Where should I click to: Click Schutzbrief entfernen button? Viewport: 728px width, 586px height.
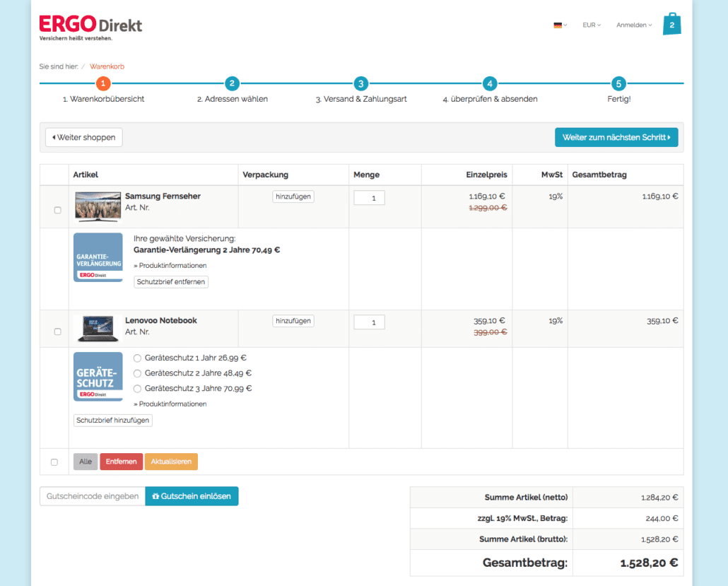(x=171, y=282)
